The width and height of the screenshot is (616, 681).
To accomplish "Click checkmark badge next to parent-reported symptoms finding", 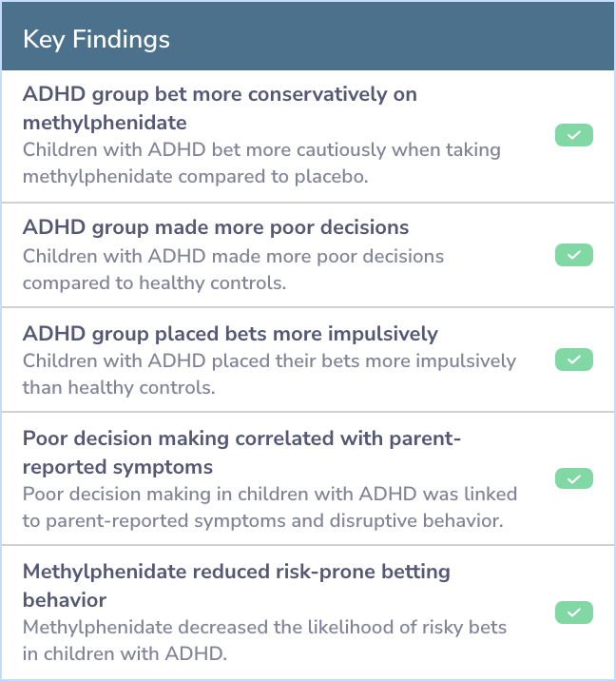I will point(574,478).
